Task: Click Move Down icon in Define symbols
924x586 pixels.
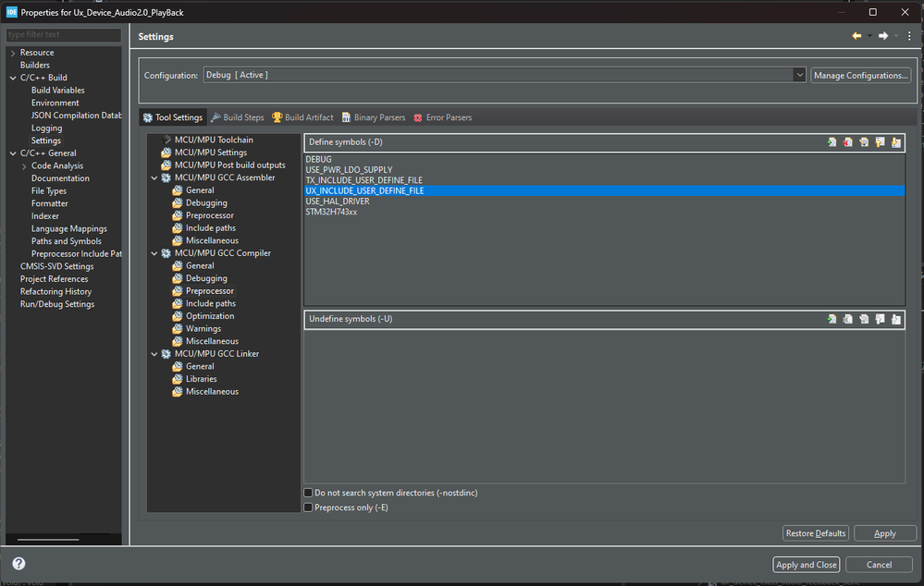Action: point(895,142)
